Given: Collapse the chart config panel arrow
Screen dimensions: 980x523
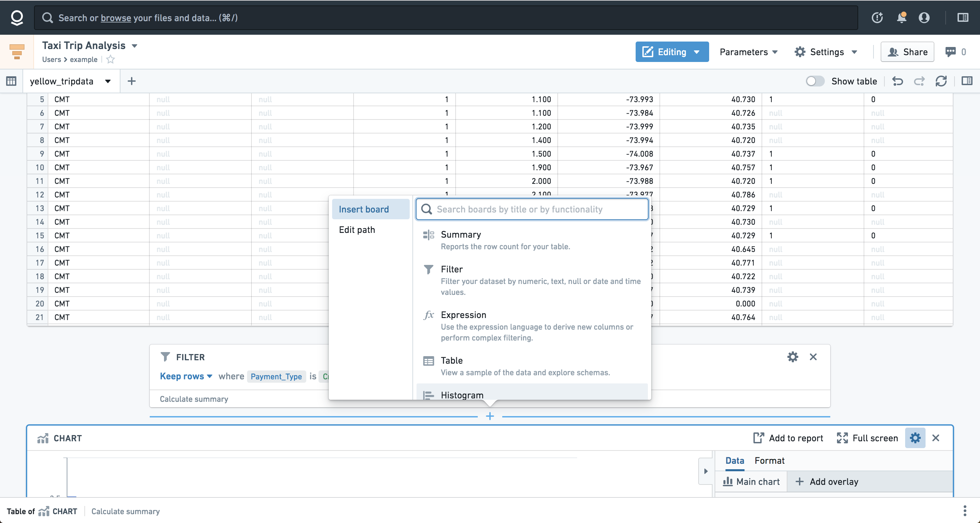Looking at the screenshot, I should pos(706,471).
